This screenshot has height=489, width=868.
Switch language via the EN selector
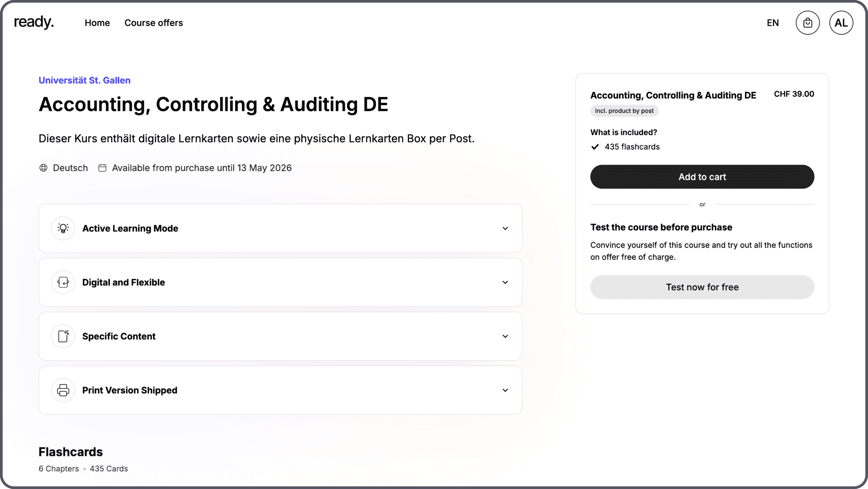pyautogui.click(x=773, y=23)
